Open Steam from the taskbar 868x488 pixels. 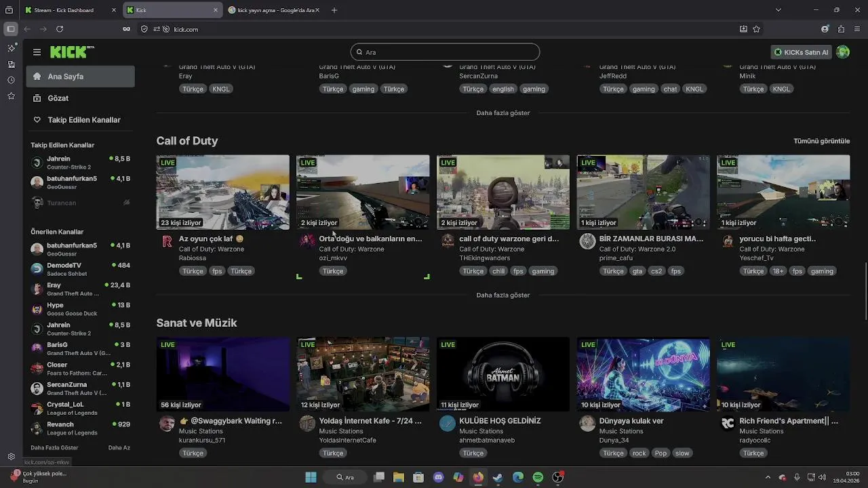pyautogui.click(x=498, y=477)
